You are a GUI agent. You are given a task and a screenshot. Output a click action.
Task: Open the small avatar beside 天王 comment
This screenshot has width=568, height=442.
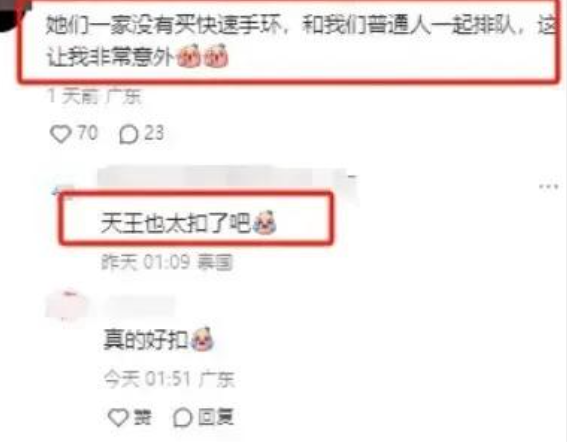[63, 192]
